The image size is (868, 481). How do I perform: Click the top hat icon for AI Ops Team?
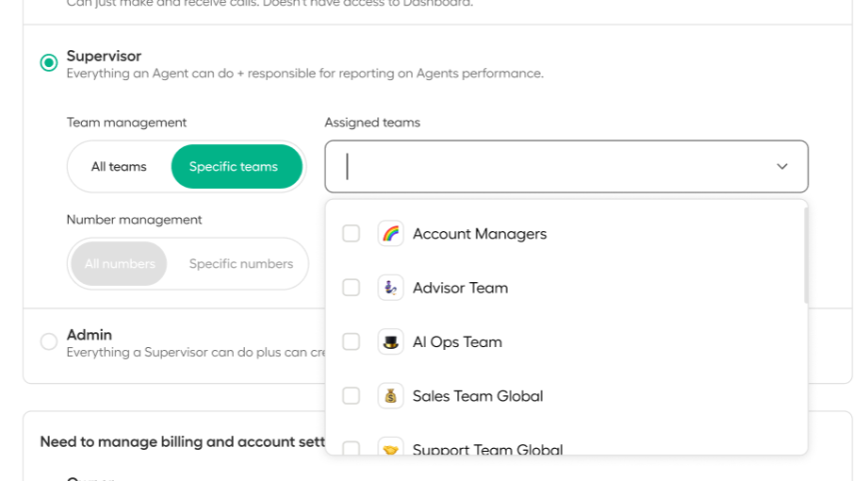click(390, 342)
